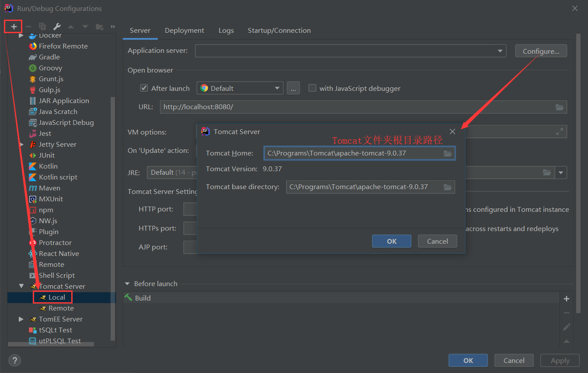Image resolution: width=588 pixels, height=373 pixels.
Task: Expand the Docker tree node
Action: (x=21, y=35)
